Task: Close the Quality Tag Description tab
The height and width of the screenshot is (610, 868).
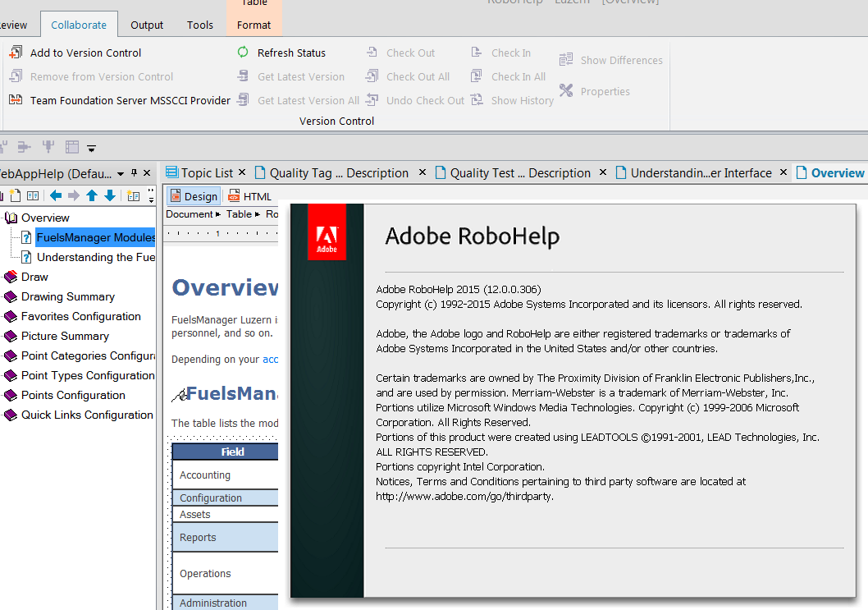Action: 423,172
